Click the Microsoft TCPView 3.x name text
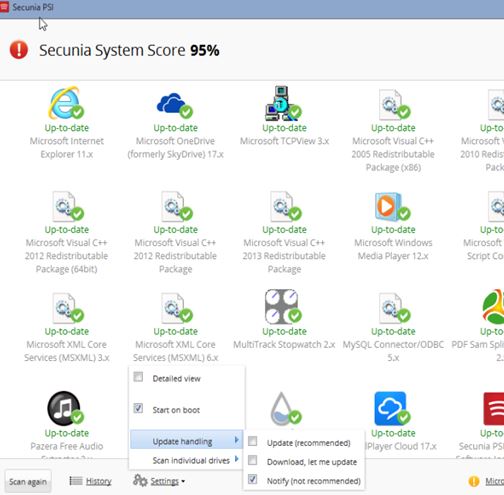 pyautogui.click(x=284, y=141)
